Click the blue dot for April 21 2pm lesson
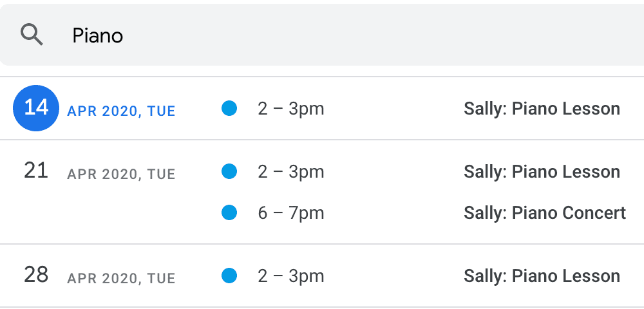Image resolution: width=644 pixels, height=309 pixels. click(x=229, y=172)
